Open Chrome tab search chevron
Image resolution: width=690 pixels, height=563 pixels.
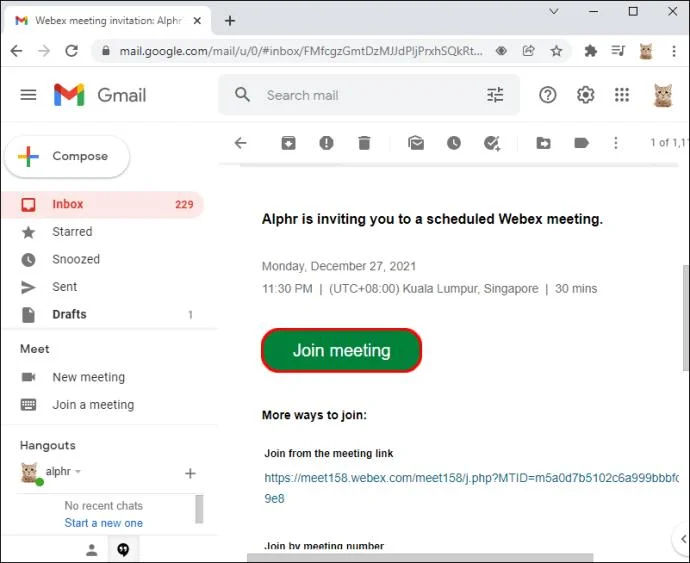click(x=554, y=11)
